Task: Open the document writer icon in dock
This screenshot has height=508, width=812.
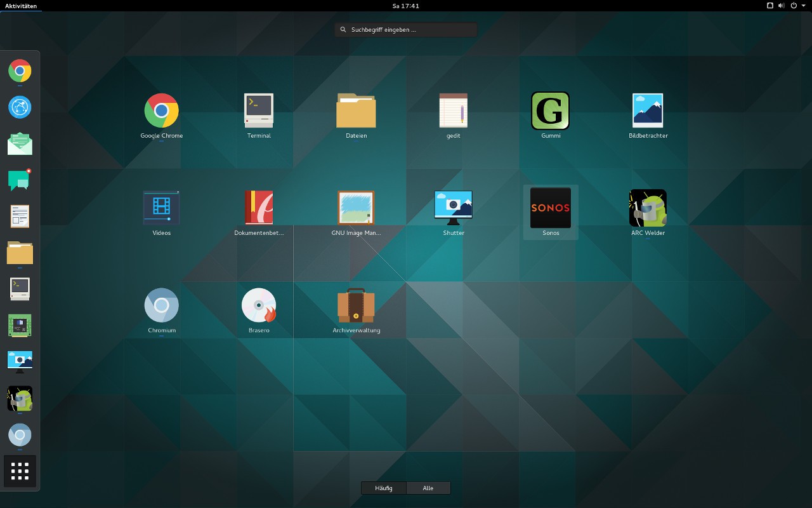Action: pos(20,216)
